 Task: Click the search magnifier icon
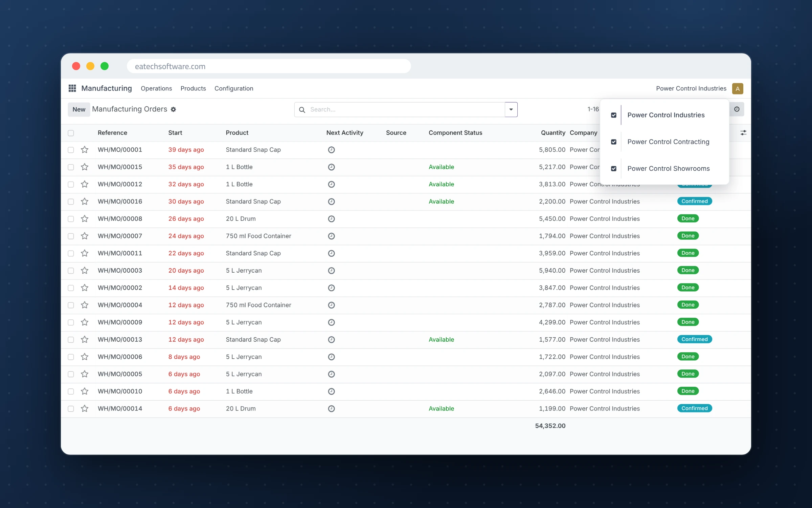(x=302, y=110)
